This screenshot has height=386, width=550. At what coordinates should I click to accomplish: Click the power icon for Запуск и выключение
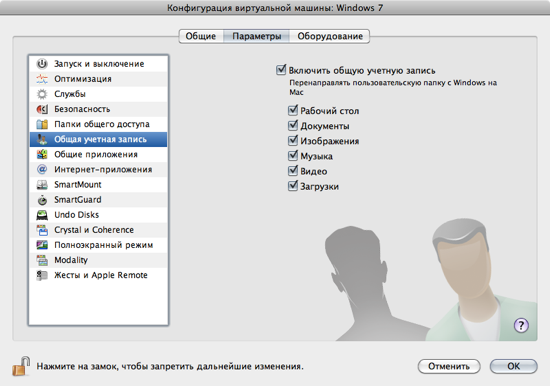pyautogui.click(x=42, y=64)
